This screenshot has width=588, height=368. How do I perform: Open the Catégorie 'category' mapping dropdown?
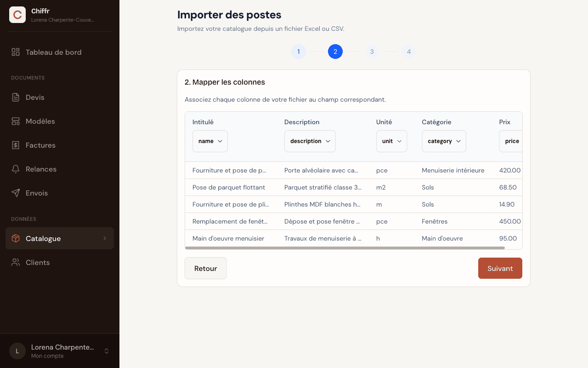pos(444,141)
